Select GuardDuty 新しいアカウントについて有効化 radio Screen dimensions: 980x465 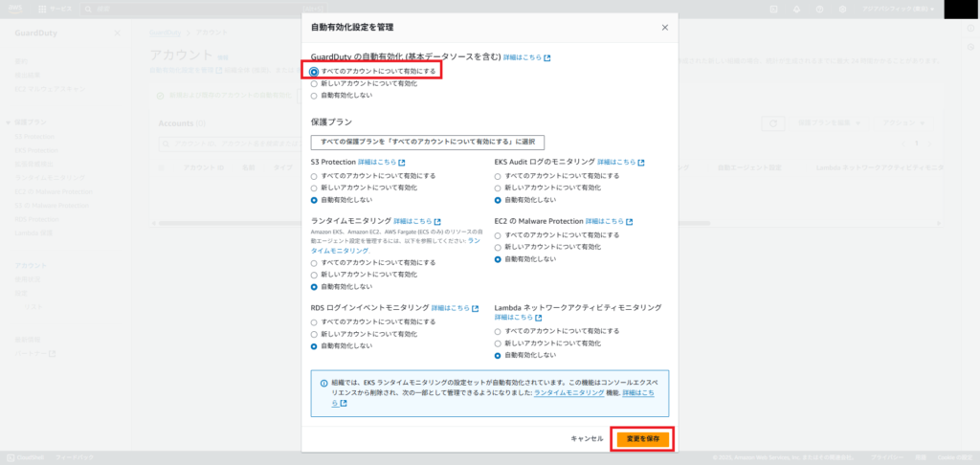[x=314, y=83]
